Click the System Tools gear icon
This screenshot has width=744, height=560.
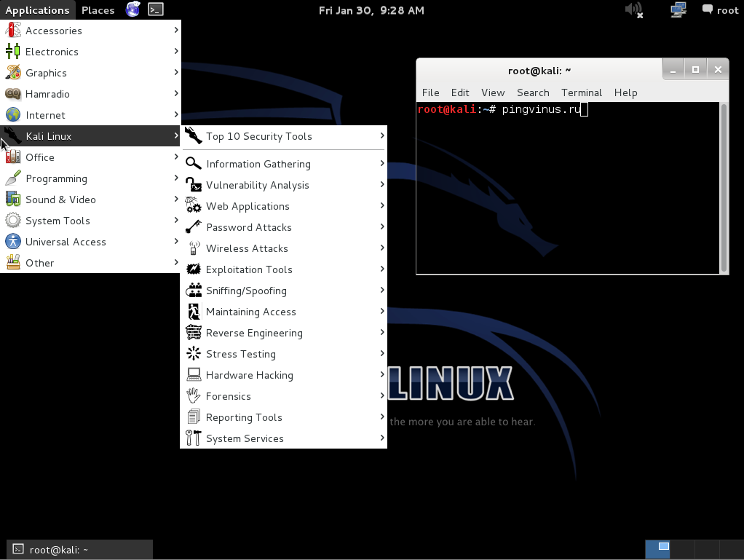[x=13, y=220]
